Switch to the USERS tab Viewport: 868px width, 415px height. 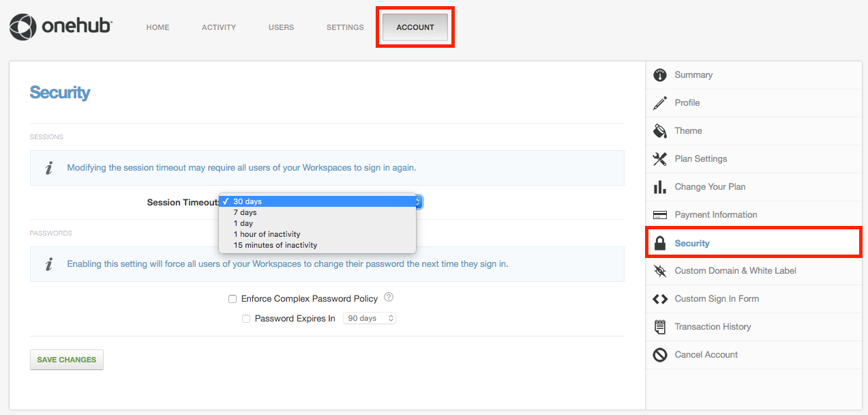coord(281,27)
